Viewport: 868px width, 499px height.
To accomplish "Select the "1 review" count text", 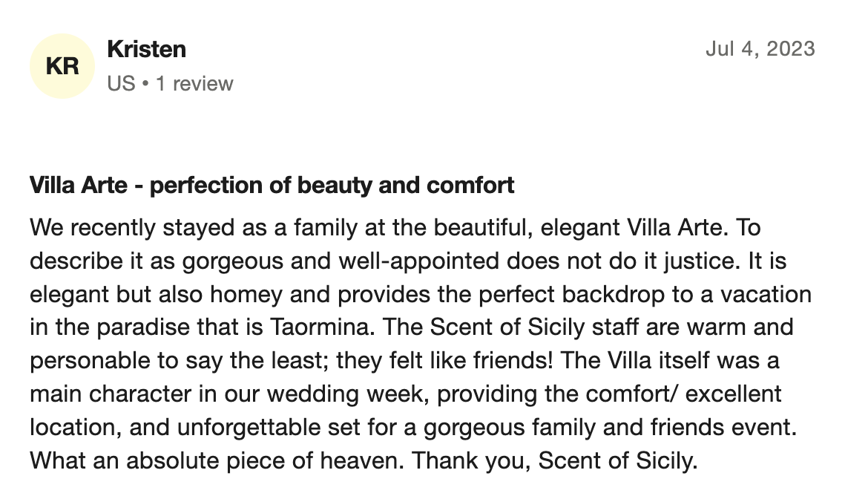I will pos(194,83).
